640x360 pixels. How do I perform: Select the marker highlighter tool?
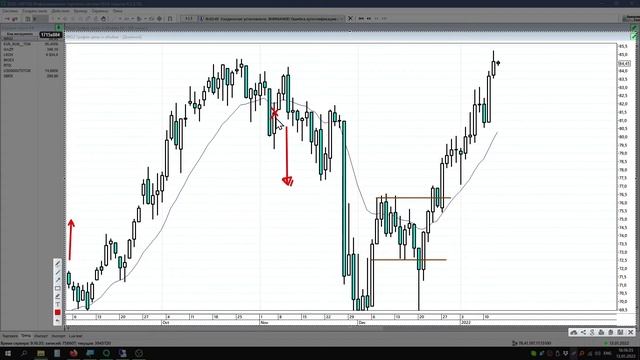(x=58, y=296)
